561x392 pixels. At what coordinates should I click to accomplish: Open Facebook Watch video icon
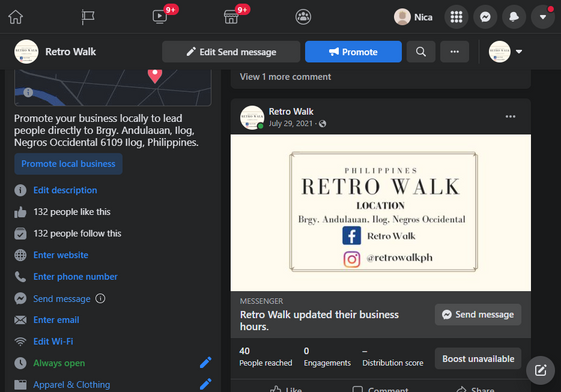160,17
